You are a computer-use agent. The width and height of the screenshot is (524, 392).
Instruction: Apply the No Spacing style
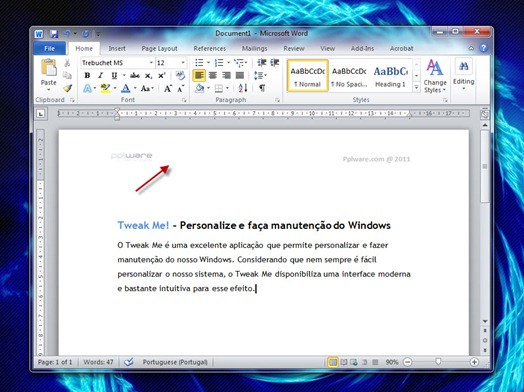349,76
